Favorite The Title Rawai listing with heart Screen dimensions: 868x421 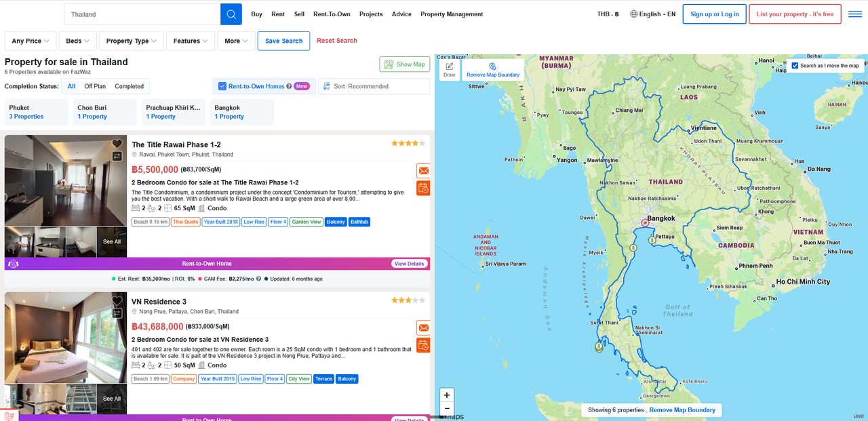[117, 144]
